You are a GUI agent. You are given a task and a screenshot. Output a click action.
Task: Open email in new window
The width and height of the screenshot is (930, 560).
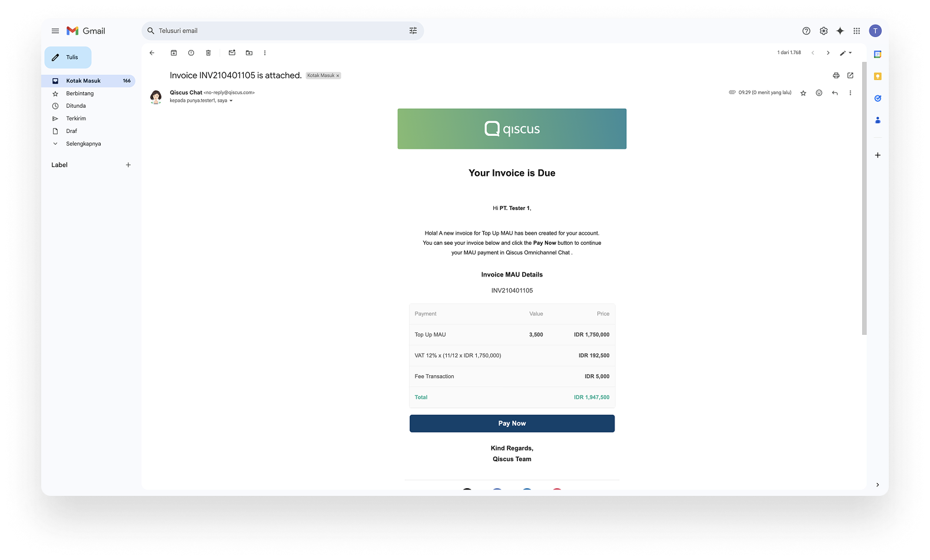(850, 75)
